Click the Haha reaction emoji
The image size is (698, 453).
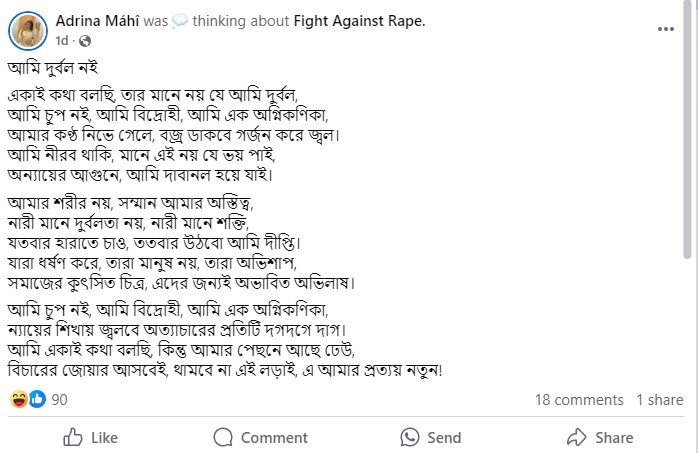pos(19,399)
